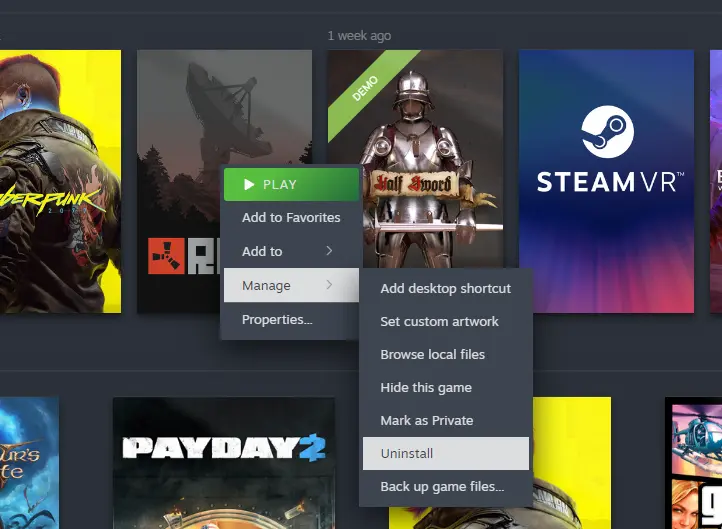722x529 pixels.
Task: Toggle Hide this game
Action: pyautogui.click(x=426, y=387)
